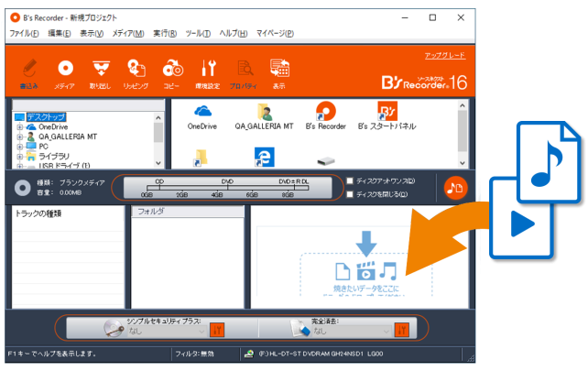This screenshot has height=371, width=588.
Task: Select the Edge browser shortcut icon
Action: point(265,158)
